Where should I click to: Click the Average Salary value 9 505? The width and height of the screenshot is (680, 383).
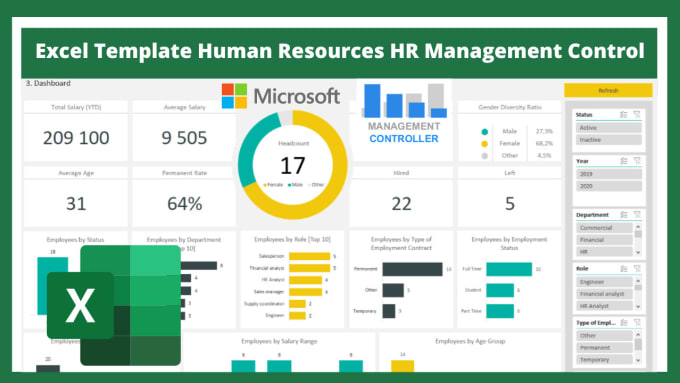coord(184,138)
